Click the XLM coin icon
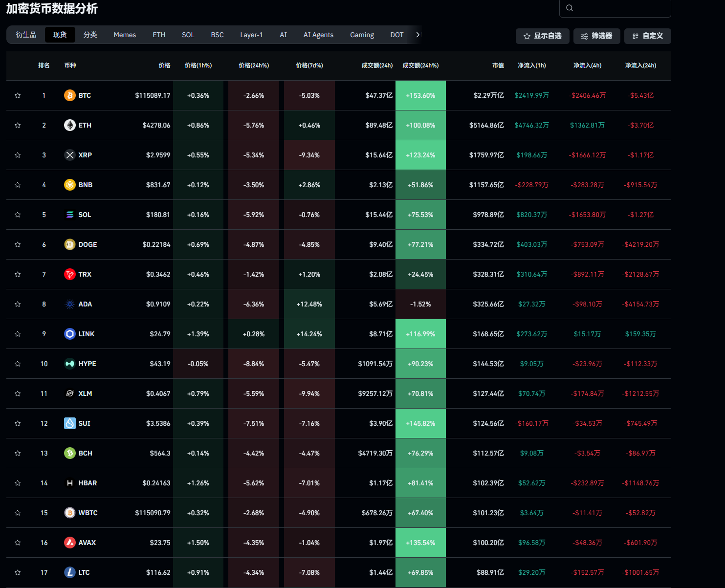 (70, 393)
